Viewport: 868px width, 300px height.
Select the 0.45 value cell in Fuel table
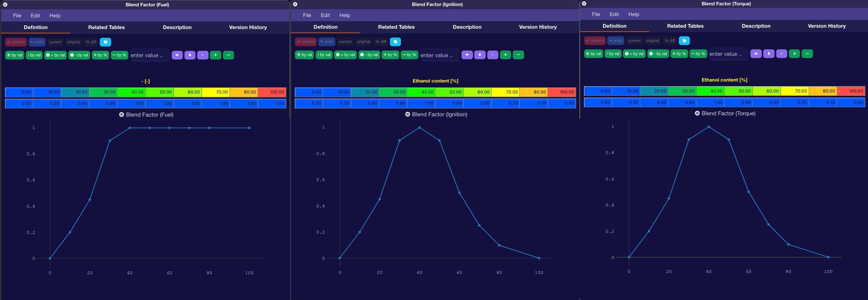tap(75, 104)
